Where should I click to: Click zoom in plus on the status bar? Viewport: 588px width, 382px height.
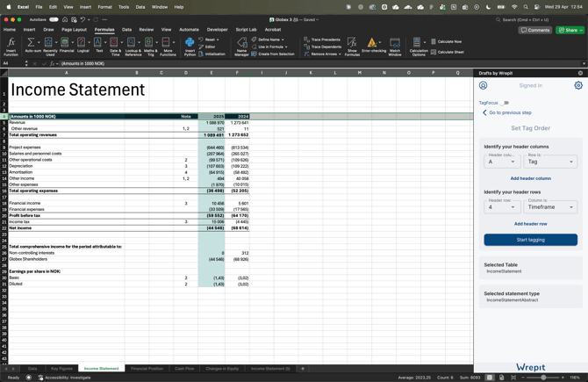pos(563,378)
